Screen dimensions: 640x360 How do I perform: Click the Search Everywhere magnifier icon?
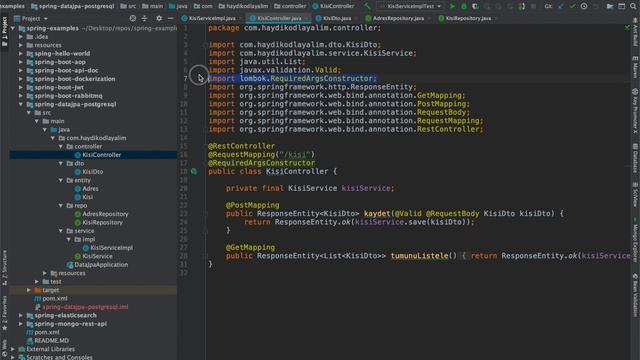[x=633, y=6]
